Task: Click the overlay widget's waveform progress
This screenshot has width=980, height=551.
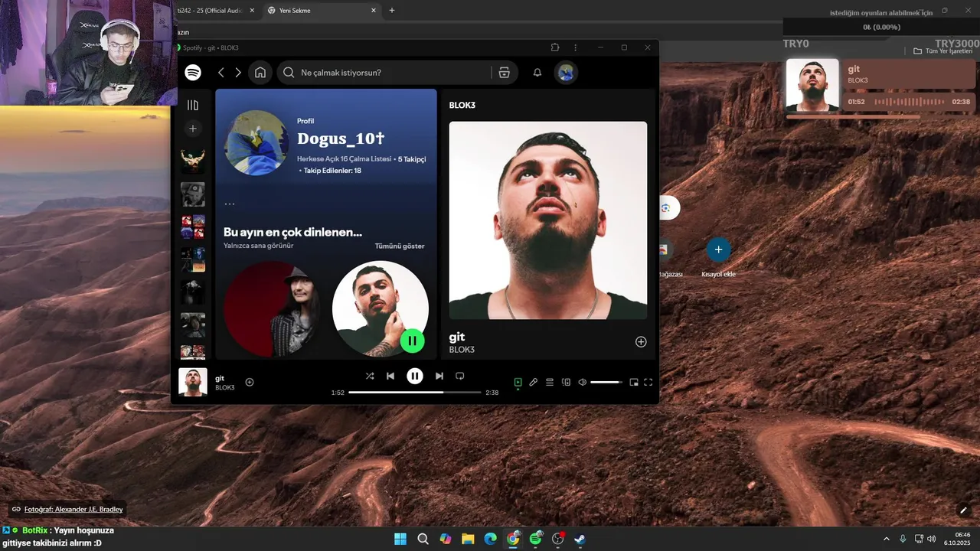Action: point(908,102)
